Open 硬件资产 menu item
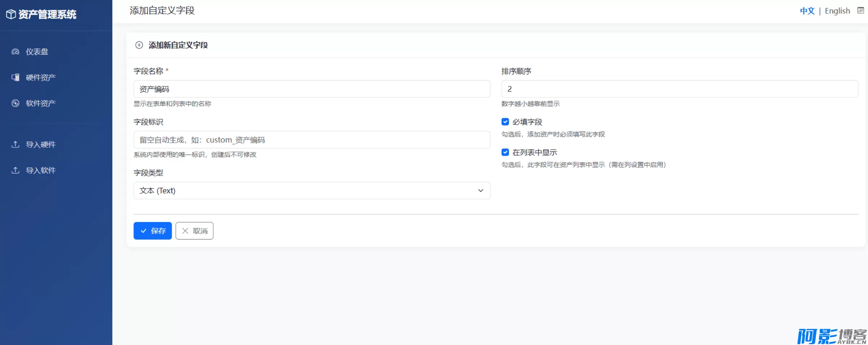 (x=40, y=77)
